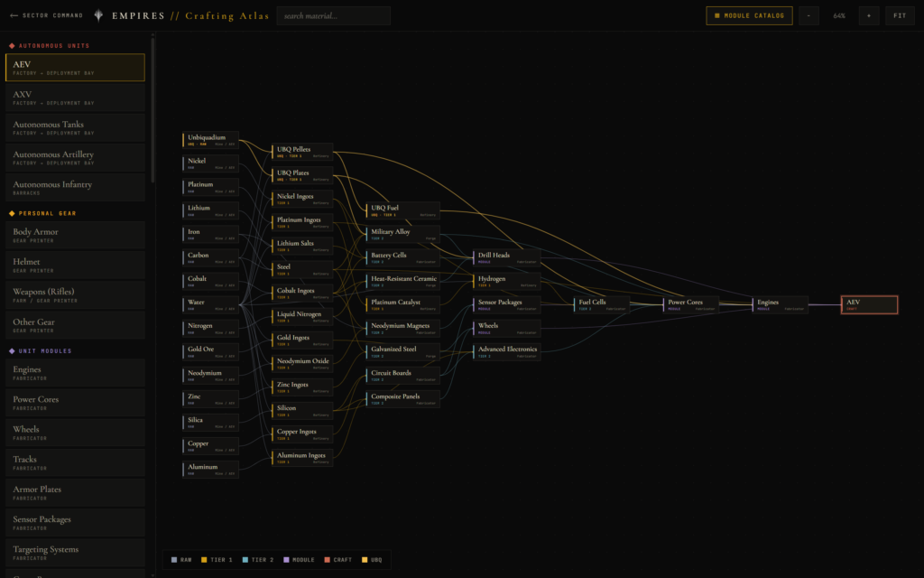The height and width of the screenshot is (578, 924).
Task: Click the Sensor Packages graph node
Action: coord(507,305)
